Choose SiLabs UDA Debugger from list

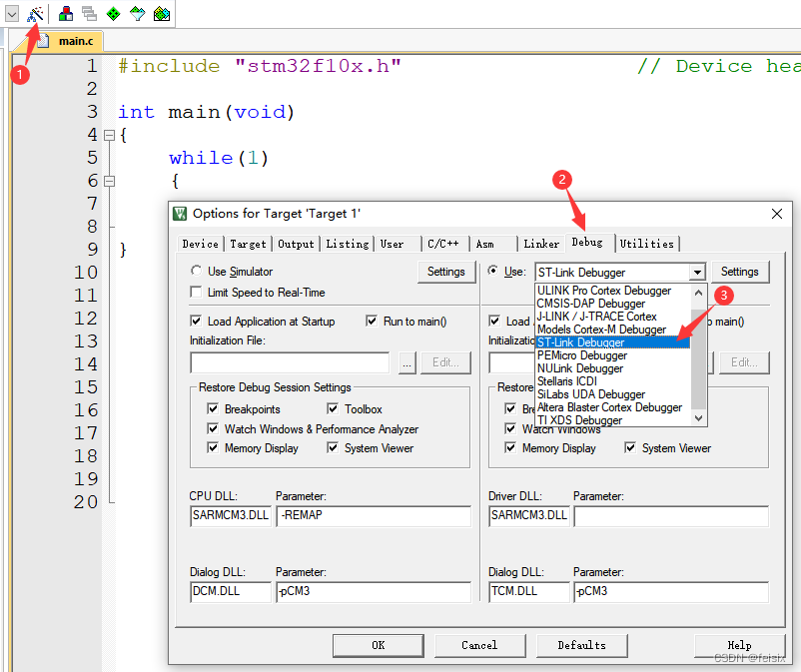pyautogui.click(x=612, y=394)
